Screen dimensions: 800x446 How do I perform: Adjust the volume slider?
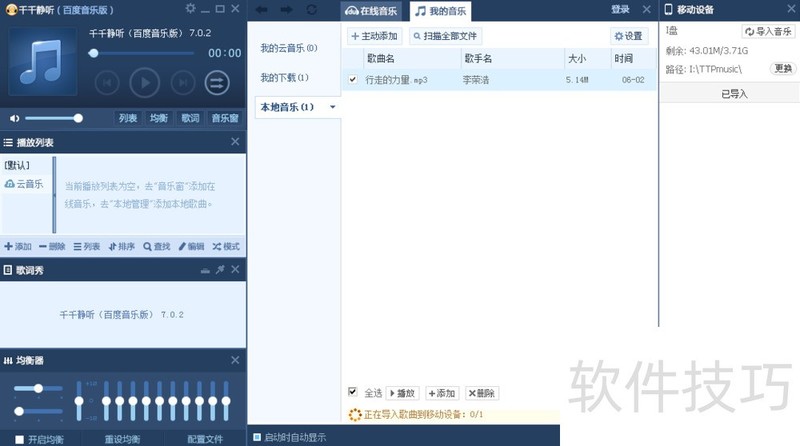pyautogui.click(x=54, y=118)
